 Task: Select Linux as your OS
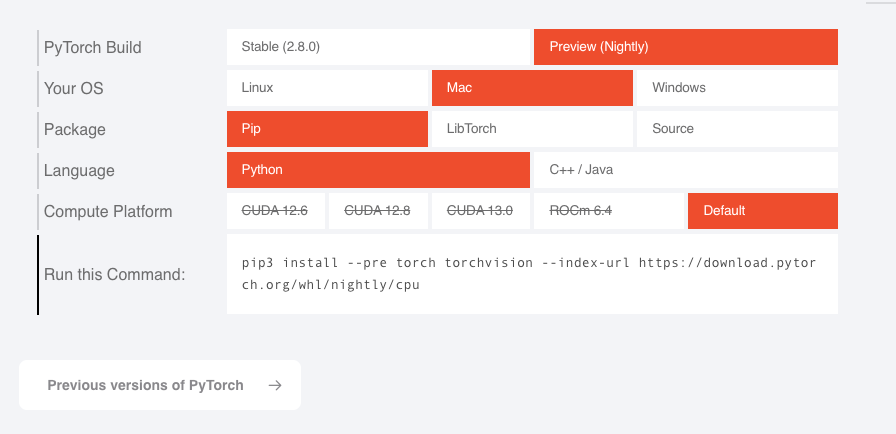pyautogui.click(x=327, y=88)
